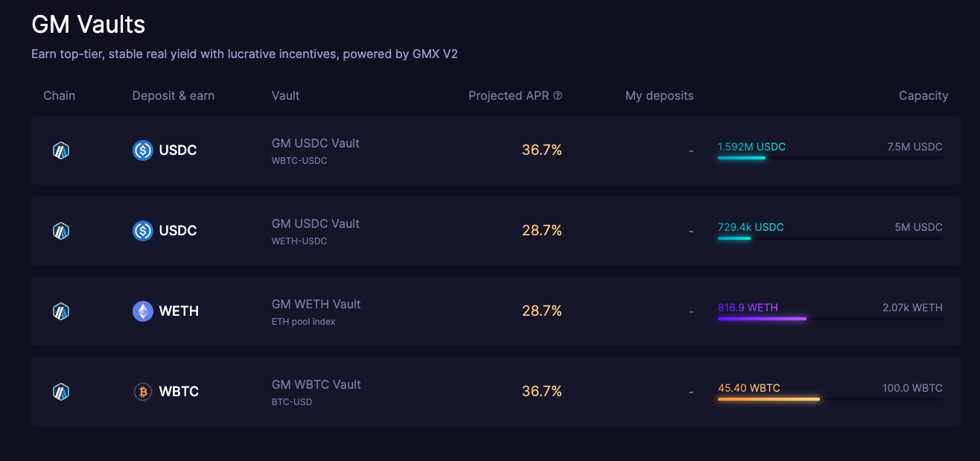The image size is (980, 461).
Task: Select the GM WETH Vault link
Action: pyautogui.click(x=316, y=304)
